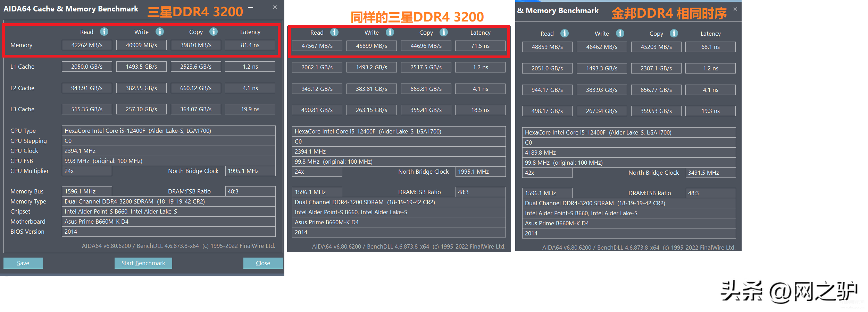The width and height of the screenshot is (868, 312).
Task: Click Read info icon in left window
Action: (x=104, y=32)
